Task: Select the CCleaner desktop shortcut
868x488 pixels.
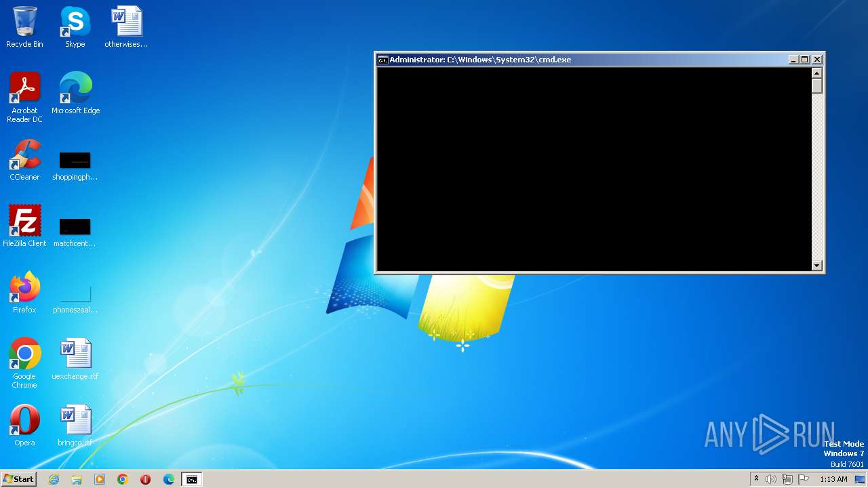Action: (x=24, y=160)
